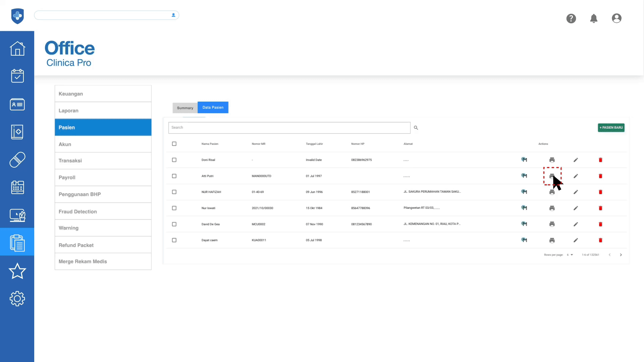The width and height of the screenshot is (644, 362).
Task: Open the rows per page dropdown
Action: tap(570, 255)
